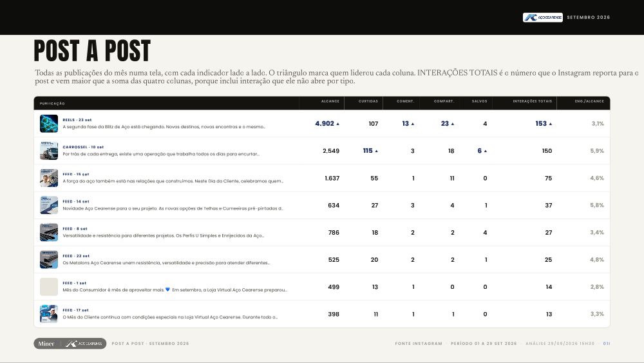Click the reach value 1.637

tap(332, 178)
